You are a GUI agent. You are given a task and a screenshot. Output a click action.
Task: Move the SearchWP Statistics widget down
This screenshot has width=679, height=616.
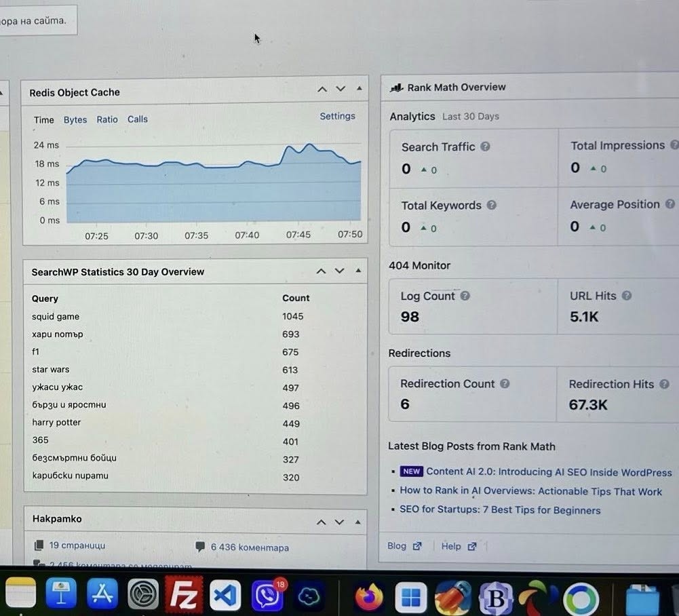click(x=340, y=271)
